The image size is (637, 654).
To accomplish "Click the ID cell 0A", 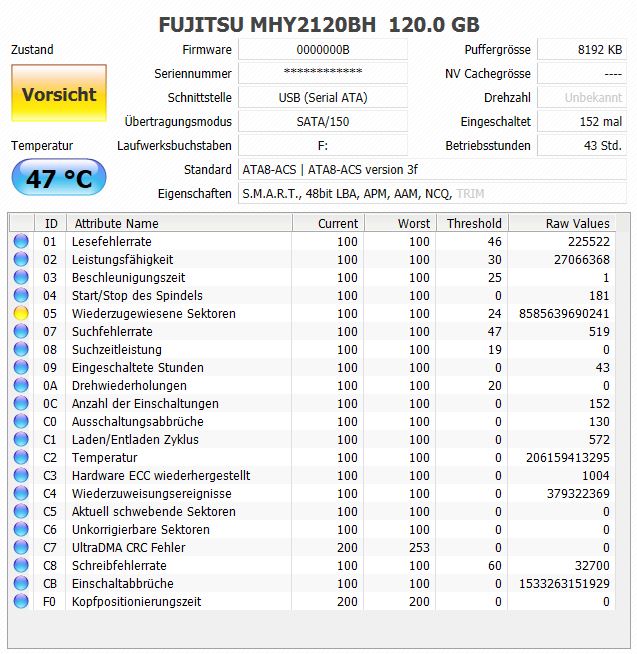I will [50, 385].
